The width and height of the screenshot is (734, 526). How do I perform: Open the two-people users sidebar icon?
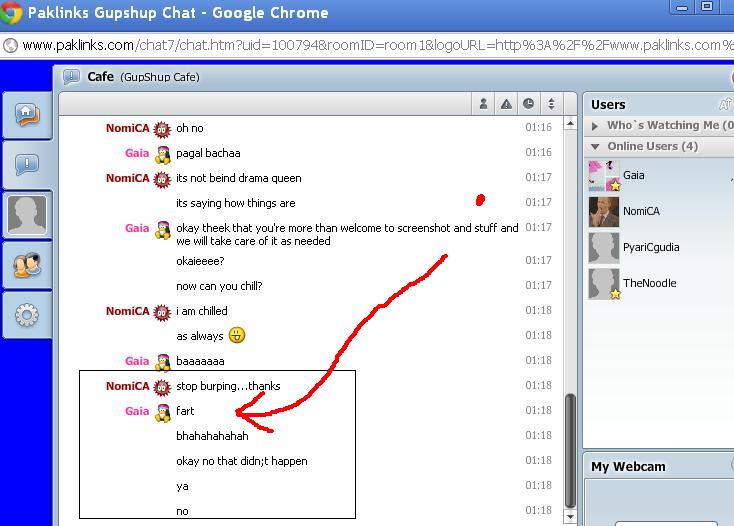pyautogui.click(x=26, y=265)
